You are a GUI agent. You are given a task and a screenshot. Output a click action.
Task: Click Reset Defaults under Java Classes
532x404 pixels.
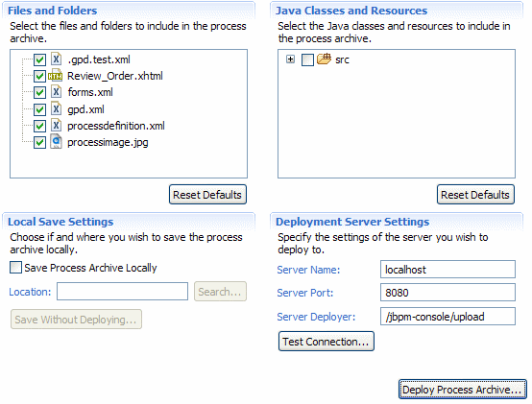point(475,195)
